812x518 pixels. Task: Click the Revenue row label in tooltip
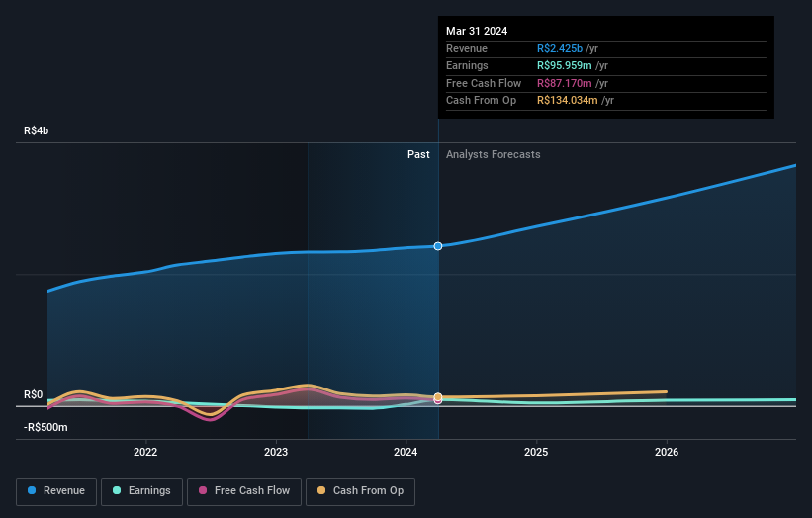[x=467, y=48]
